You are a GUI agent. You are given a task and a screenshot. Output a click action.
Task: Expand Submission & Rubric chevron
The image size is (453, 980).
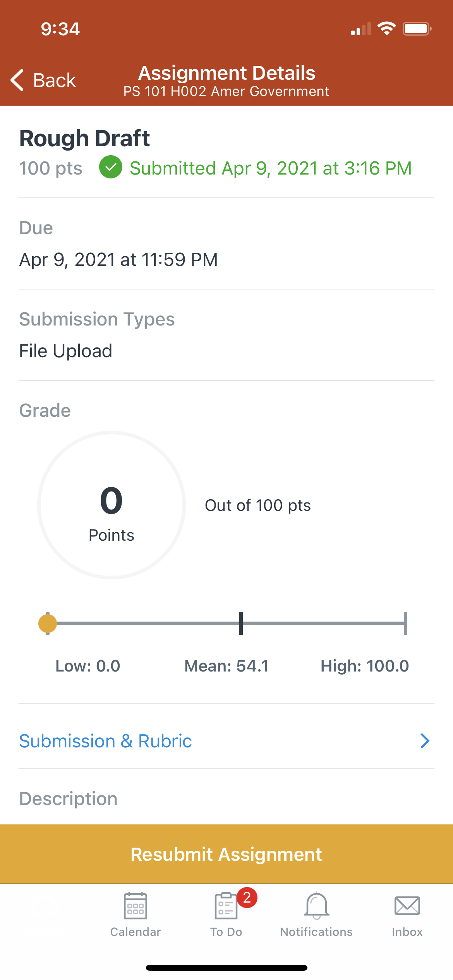click(425, 741)
